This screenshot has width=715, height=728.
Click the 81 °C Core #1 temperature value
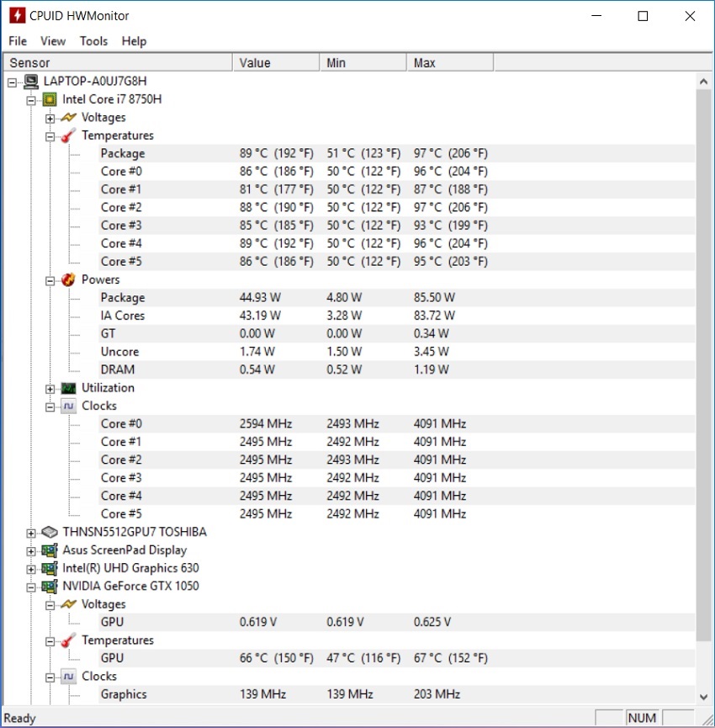click(x=277, y=190)
